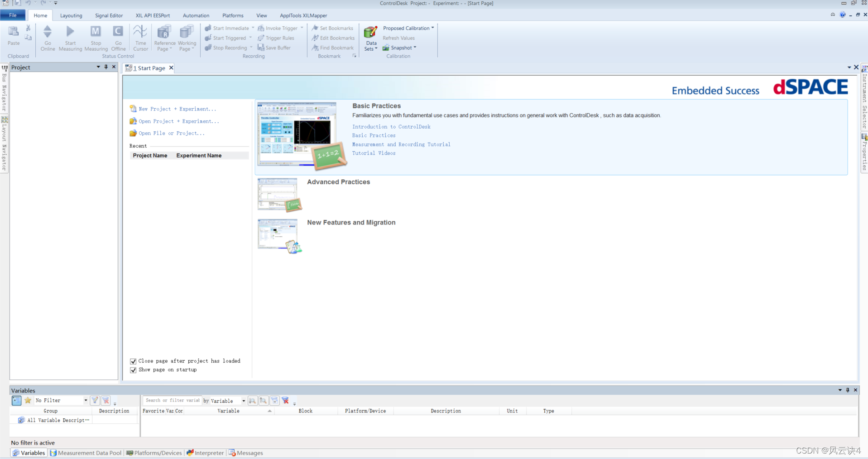The height and width of the screenshot is (459, 868).
Task: Click the Search or filter variable field
Action: [172, 401]
